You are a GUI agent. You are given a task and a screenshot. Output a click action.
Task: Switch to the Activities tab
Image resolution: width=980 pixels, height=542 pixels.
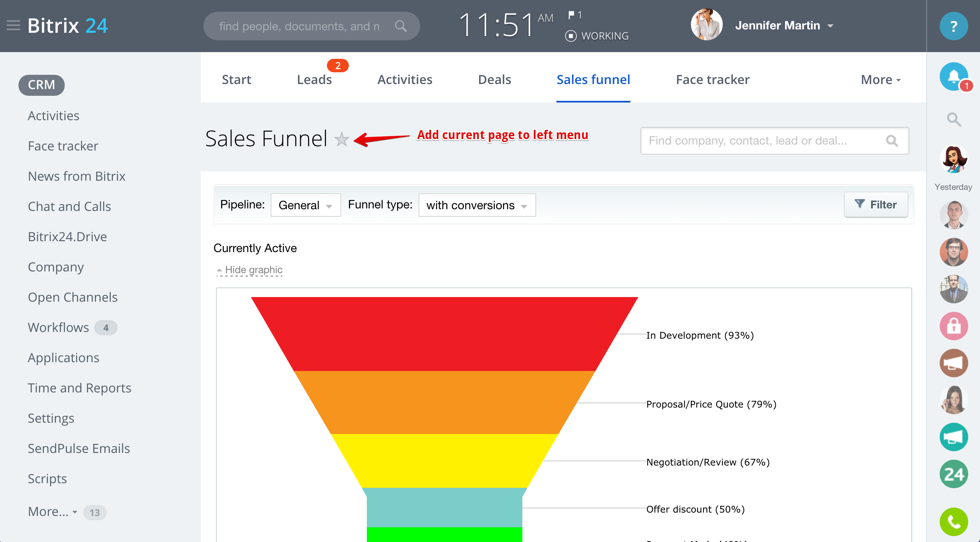(405, 80)
